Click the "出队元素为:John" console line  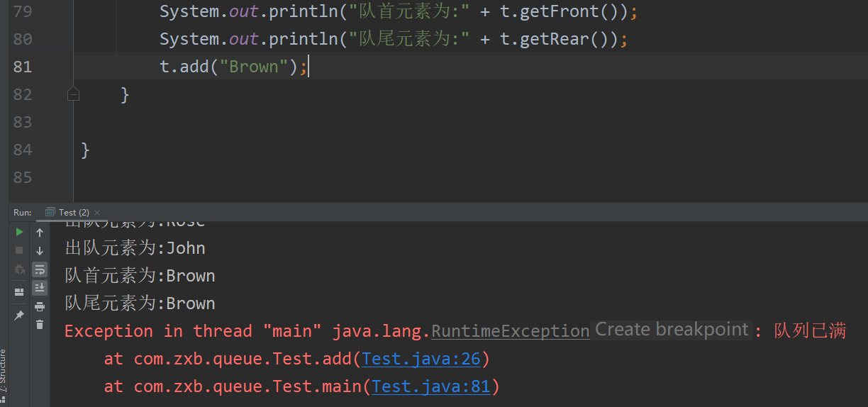[135, 248]
